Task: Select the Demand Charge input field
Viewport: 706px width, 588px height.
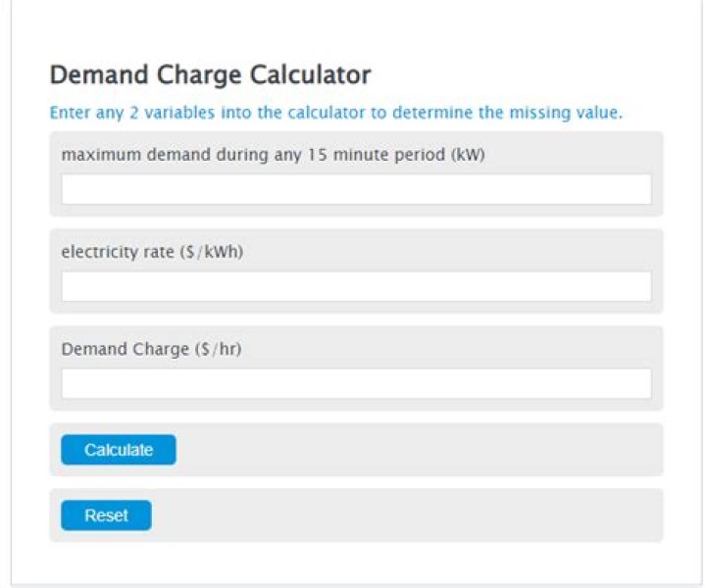Action: pyautogui.click(x=356, y=383)
